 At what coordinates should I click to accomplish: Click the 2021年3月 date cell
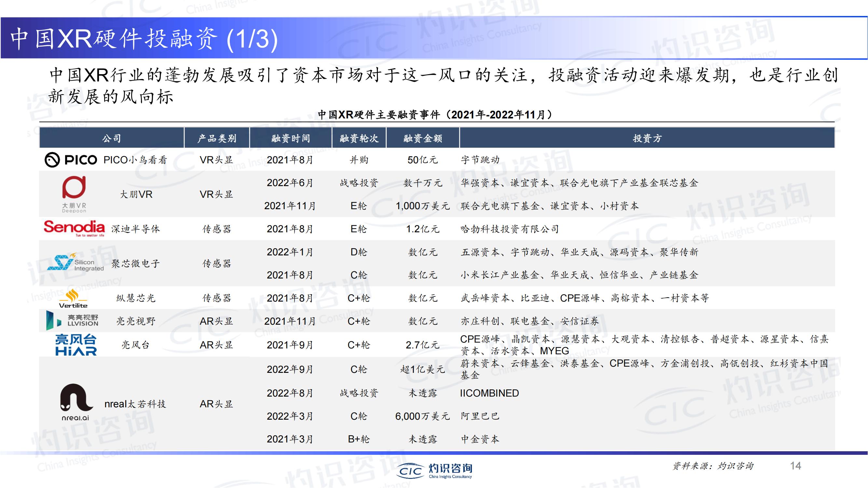[x=290, y=439]
